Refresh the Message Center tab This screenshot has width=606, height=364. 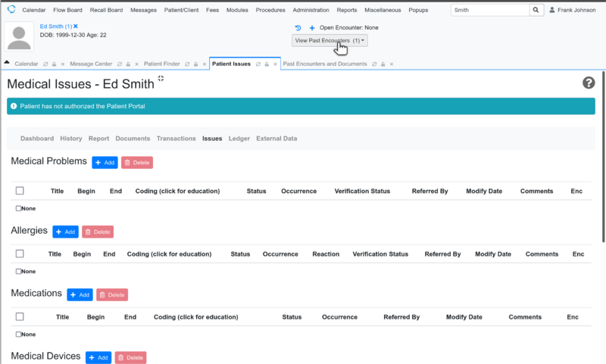pos(120,64)
